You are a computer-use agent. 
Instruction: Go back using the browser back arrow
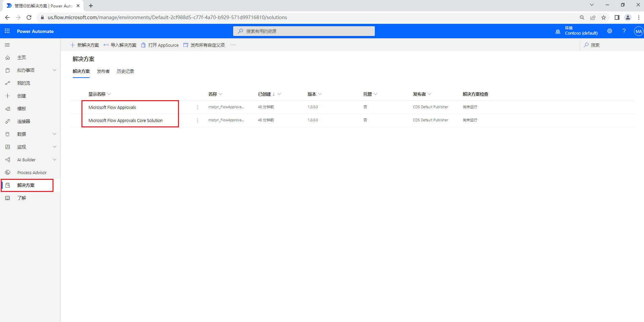(x=7, y=17)
